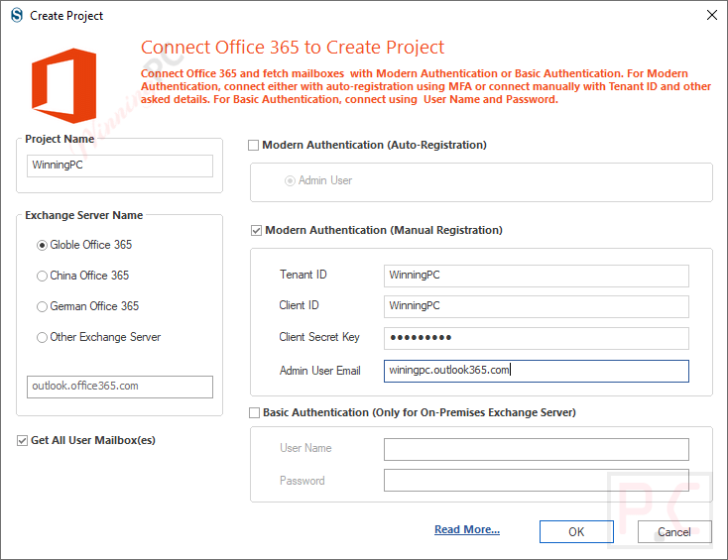Choose German Office 365 server

click(42, 306)
